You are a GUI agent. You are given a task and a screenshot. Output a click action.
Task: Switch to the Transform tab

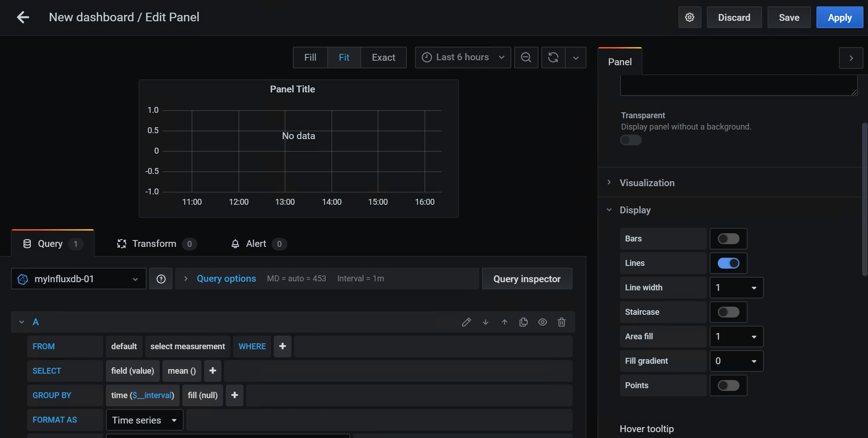coord(154,244)
